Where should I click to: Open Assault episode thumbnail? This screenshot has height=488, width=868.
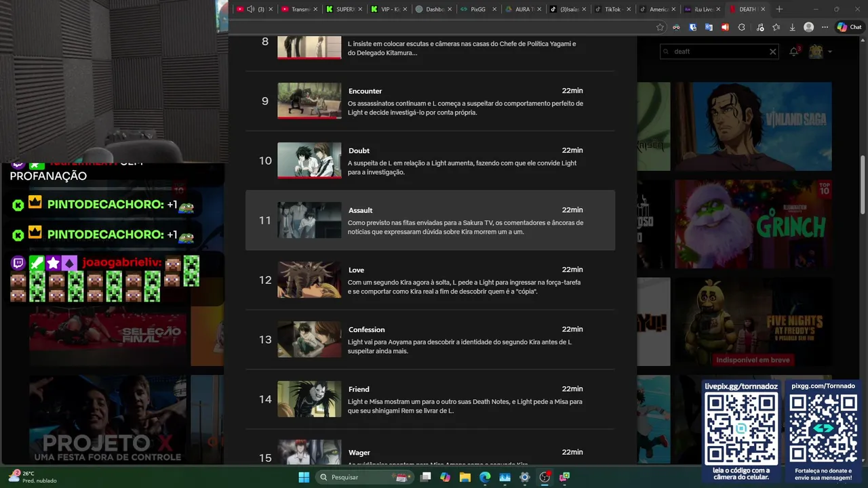(309, 220)
